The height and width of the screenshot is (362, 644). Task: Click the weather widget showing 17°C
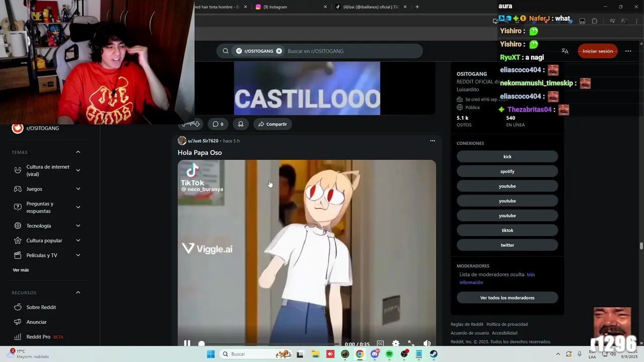(x=29, y=354)
